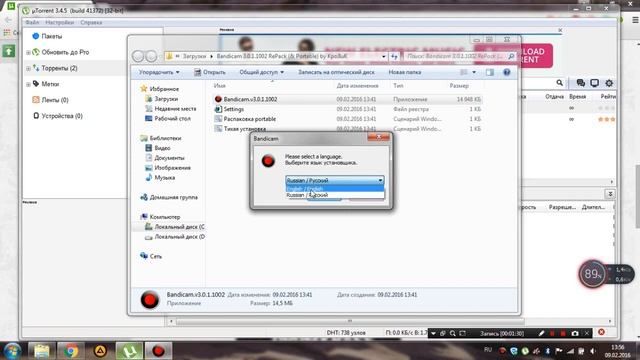Image resolution: width=640 pixels, height=360 pixels.
Task: Click Обновить до Pro in uTorrent sidebar
Action: tap(65, 52)
